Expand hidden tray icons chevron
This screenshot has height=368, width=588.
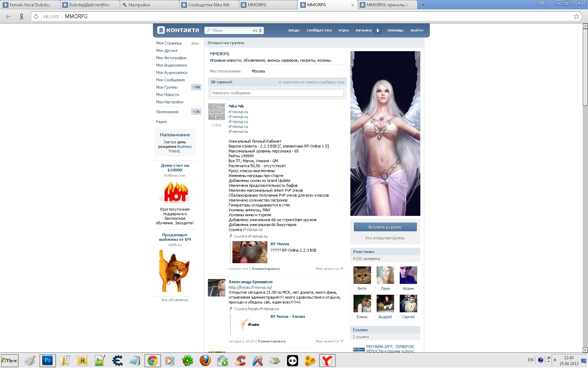coord(555,360)
